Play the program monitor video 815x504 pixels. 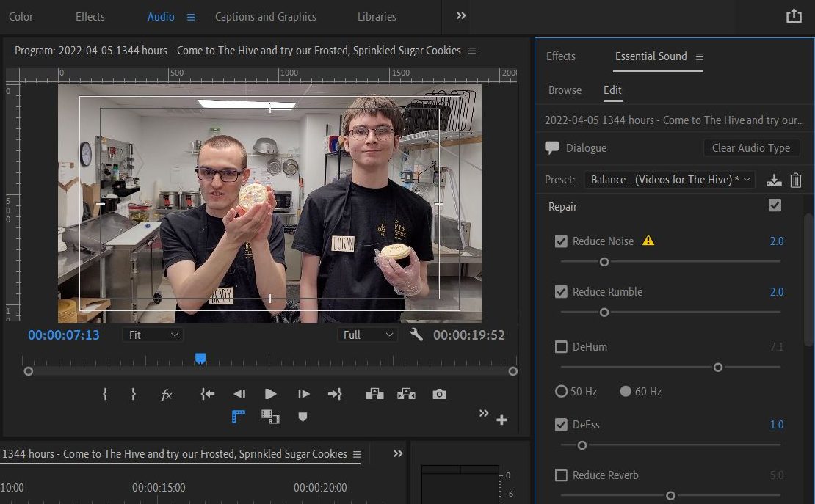271,395
